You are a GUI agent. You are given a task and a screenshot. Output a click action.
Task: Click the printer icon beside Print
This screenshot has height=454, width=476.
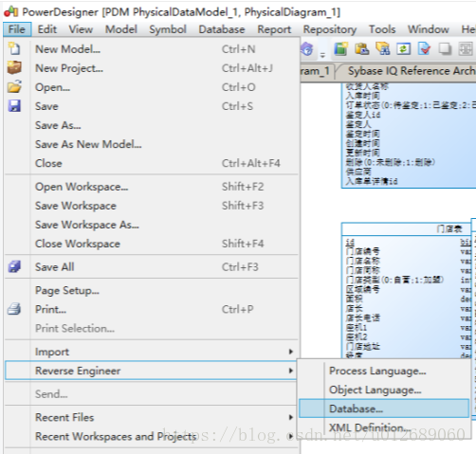pos(14,309)
